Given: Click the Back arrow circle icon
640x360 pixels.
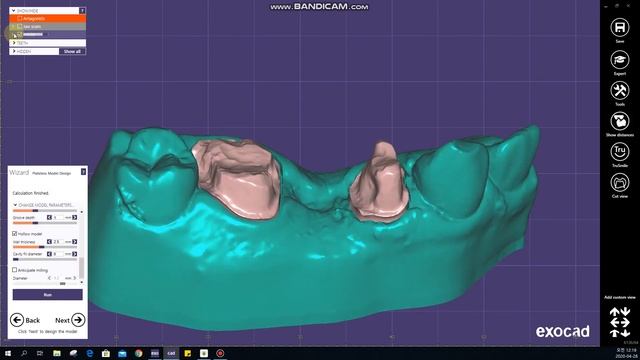Looking at the screenshot, I should pos(17,320).
